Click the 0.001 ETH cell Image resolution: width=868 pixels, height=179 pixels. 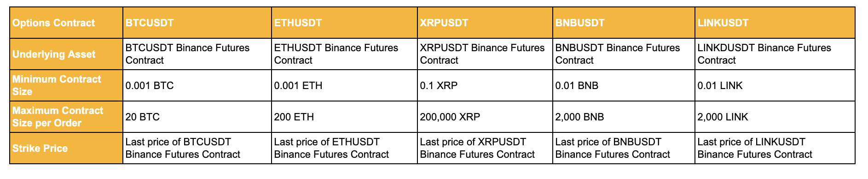coord(345,85)
